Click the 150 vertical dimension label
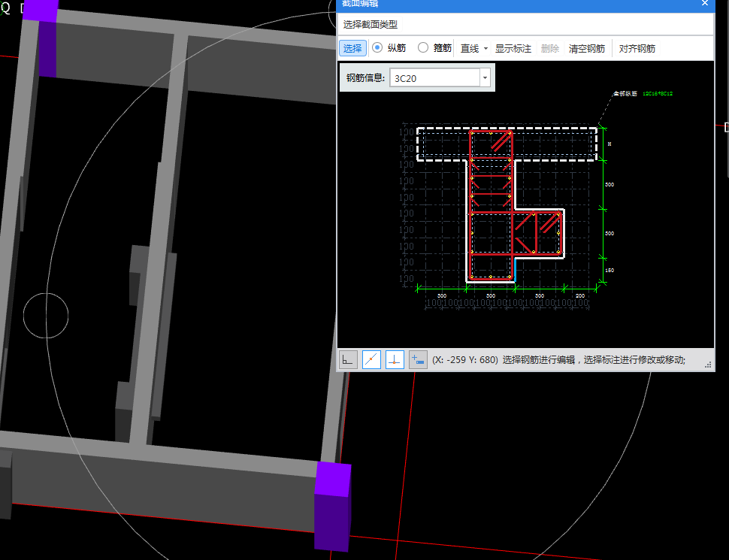Viewport: 729px width, 560px height. pos(610,271)
